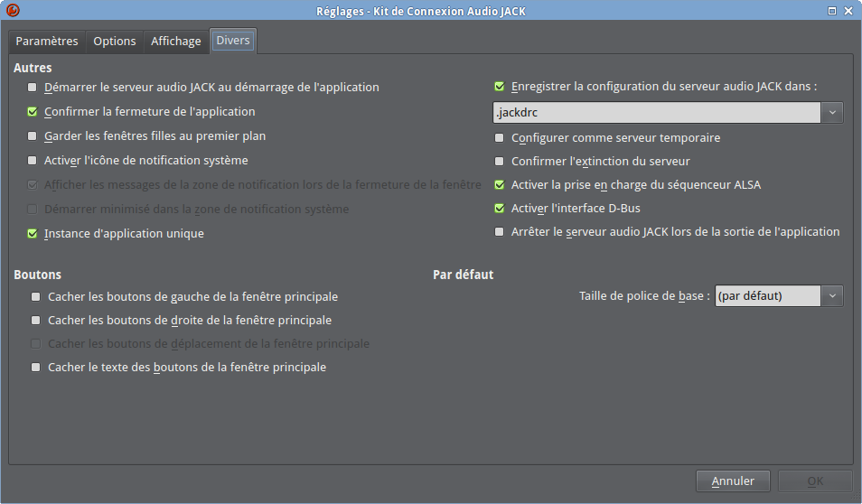Switch to the Affichage tab
Viewport: 862px width, 504px height.
click(x=176, y=42)
